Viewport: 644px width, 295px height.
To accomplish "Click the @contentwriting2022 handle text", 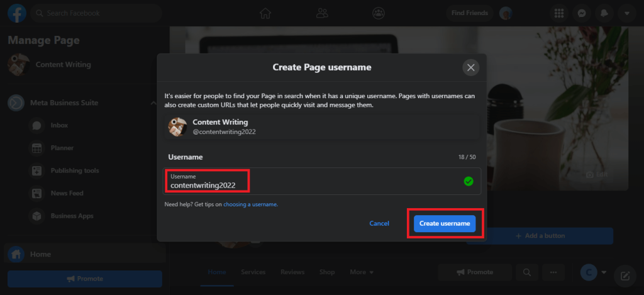I will point(225,132).
